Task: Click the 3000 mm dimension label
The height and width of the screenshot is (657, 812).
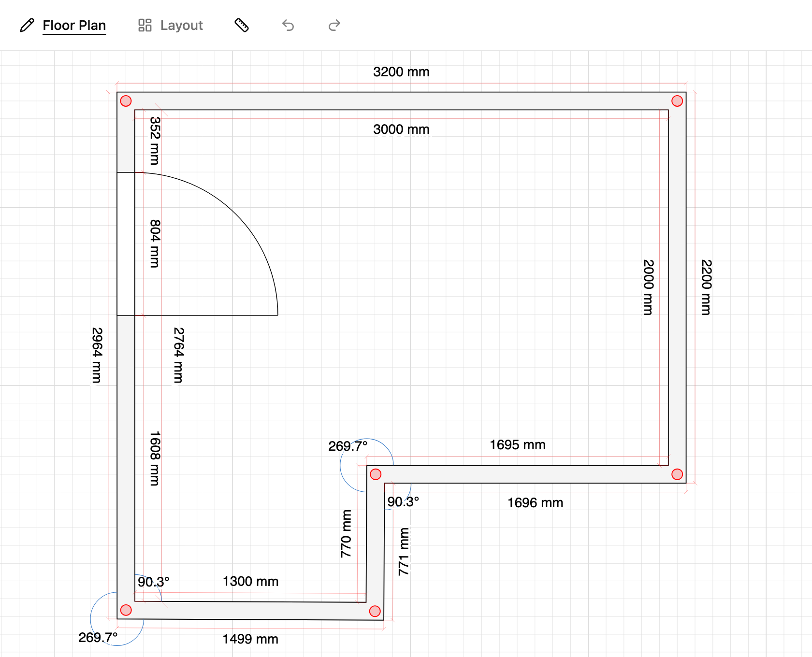Action: [401, 129]
